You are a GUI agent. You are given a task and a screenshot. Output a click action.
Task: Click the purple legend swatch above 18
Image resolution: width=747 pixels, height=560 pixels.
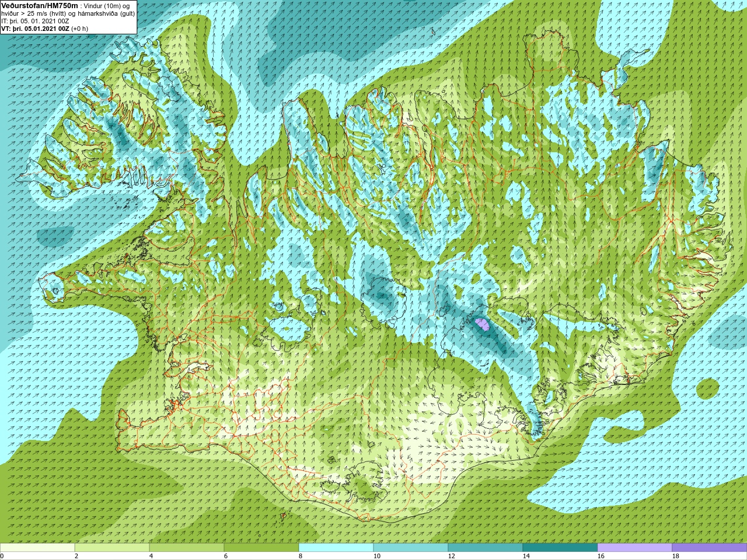(710, 548)
